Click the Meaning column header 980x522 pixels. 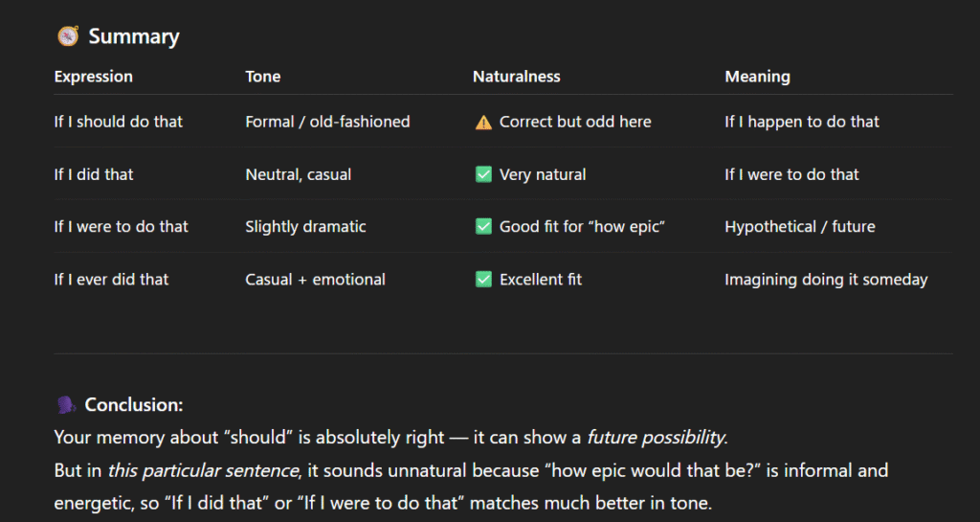click(x=758, y=77)
